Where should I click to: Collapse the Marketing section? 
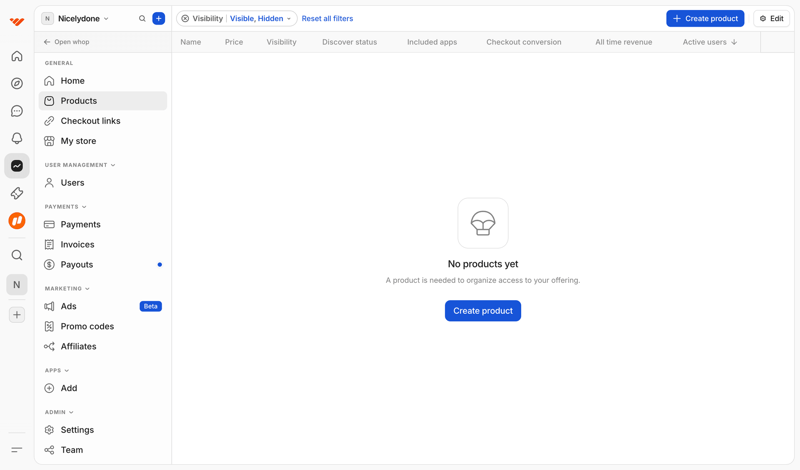click(x=67, y=288)
